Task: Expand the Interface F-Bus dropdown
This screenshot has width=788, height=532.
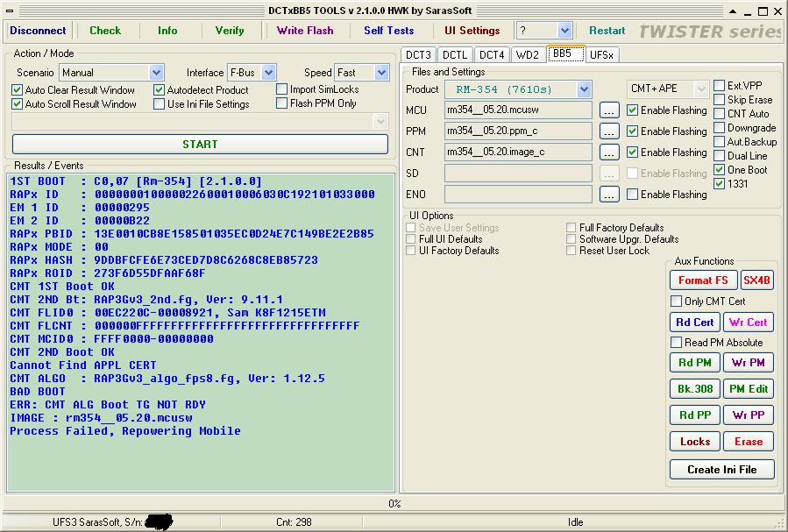Action: point(269,73)
